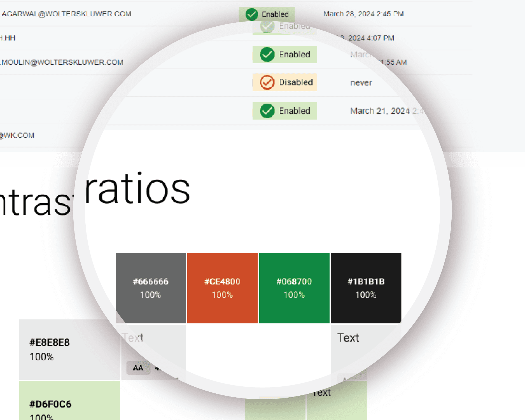Click the H.HH username cell
Screen dimensions: 525x420
(8, 38)
